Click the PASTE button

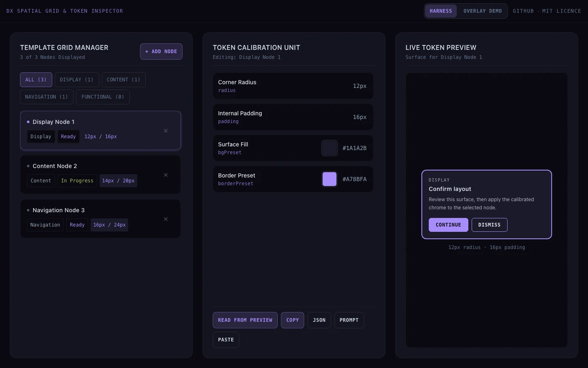[x=226, y=340]
